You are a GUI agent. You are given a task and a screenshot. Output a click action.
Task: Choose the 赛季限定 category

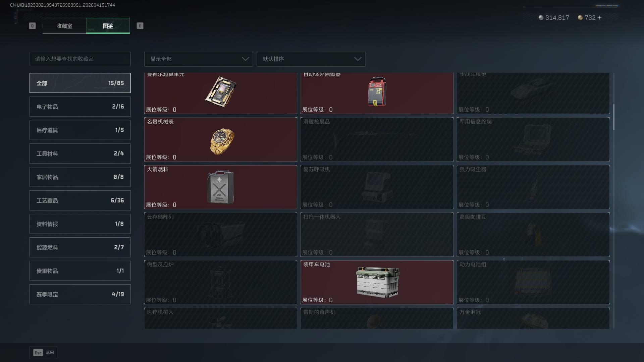pos(80,294)
